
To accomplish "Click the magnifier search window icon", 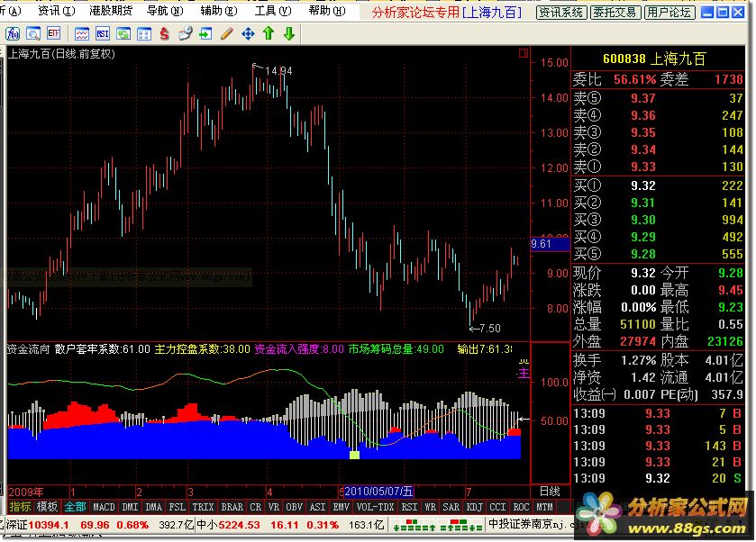I will click(x=32, y=33).
